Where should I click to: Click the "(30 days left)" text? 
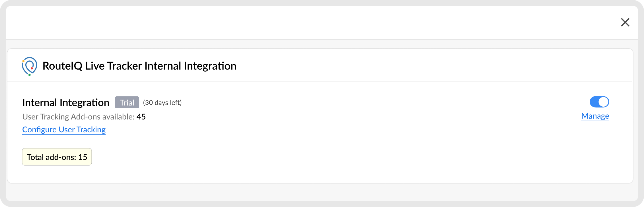(x=162, y=103)
